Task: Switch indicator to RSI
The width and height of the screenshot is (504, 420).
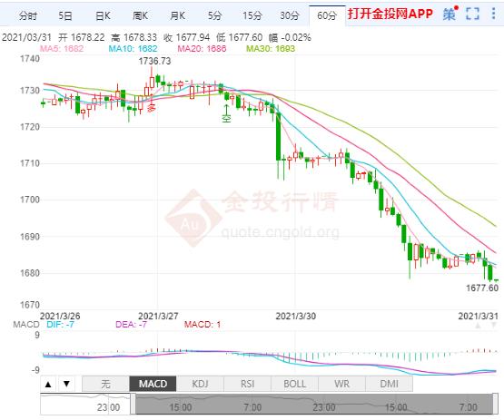Action: (248, 384)
